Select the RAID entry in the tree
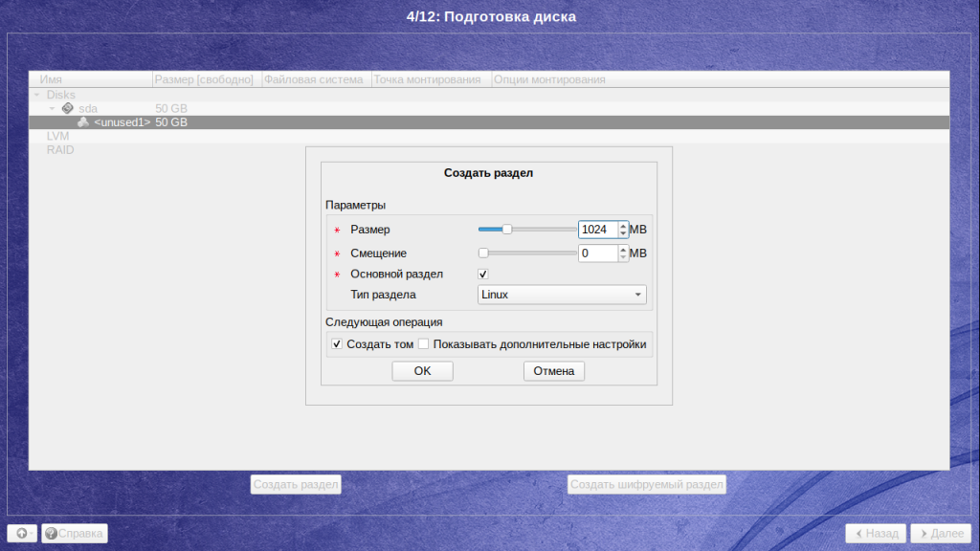The image size is (980, 551). point(57,149)
